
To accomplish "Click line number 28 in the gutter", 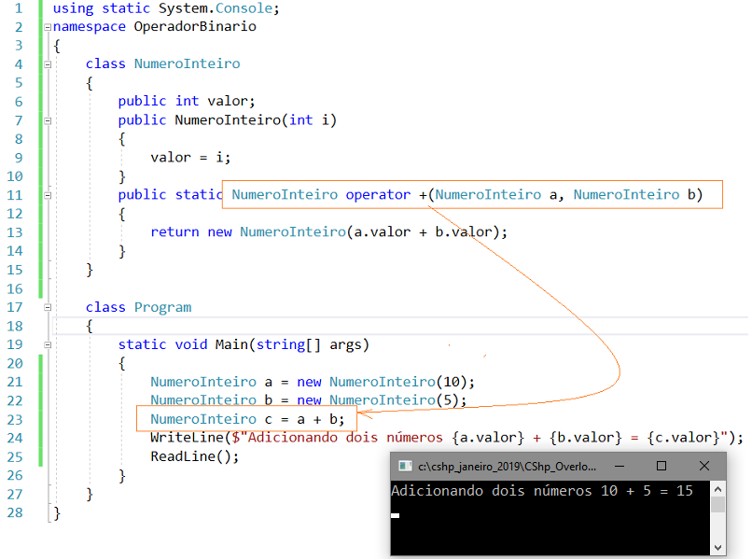I will tap(15, 513).
